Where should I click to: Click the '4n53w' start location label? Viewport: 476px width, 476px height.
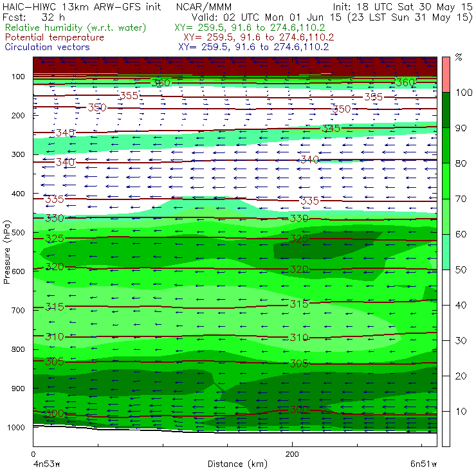[x=46, y=464]
